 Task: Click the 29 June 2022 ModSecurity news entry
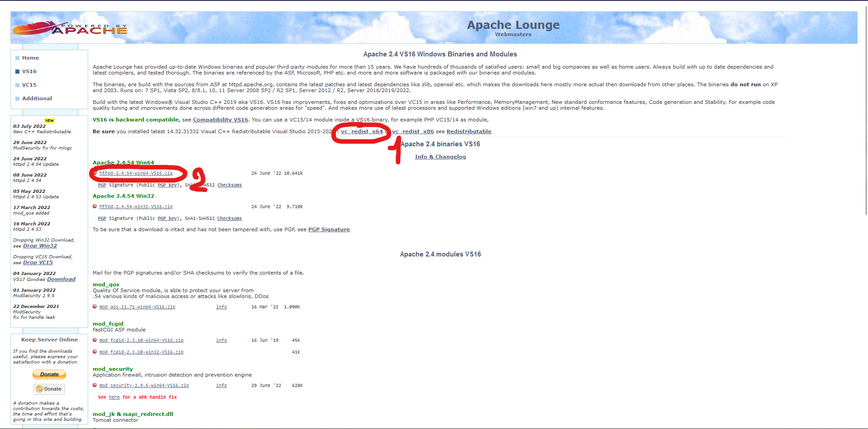42,145
